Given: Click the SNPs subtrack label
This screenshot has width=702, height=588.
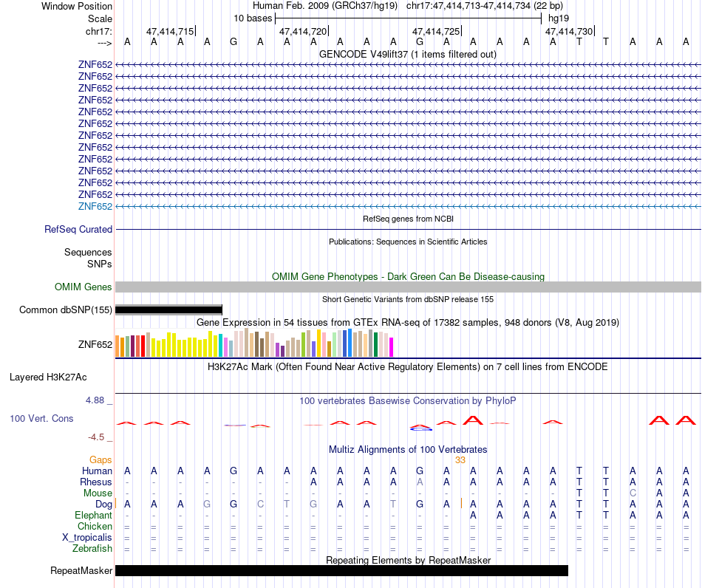Looking at the screenshot, I should [100, 264].
